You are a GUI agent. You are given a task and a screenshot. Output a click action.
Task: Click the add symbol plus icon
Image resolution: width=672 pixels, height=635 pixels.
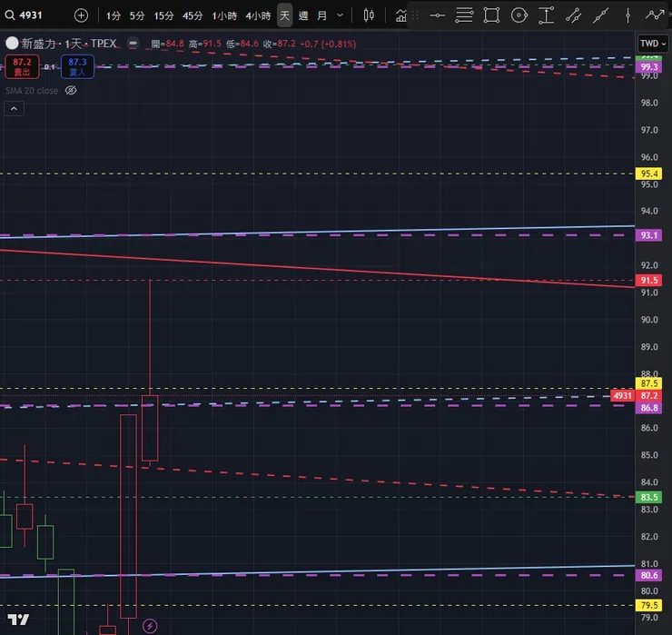click(x=81, y=15)
